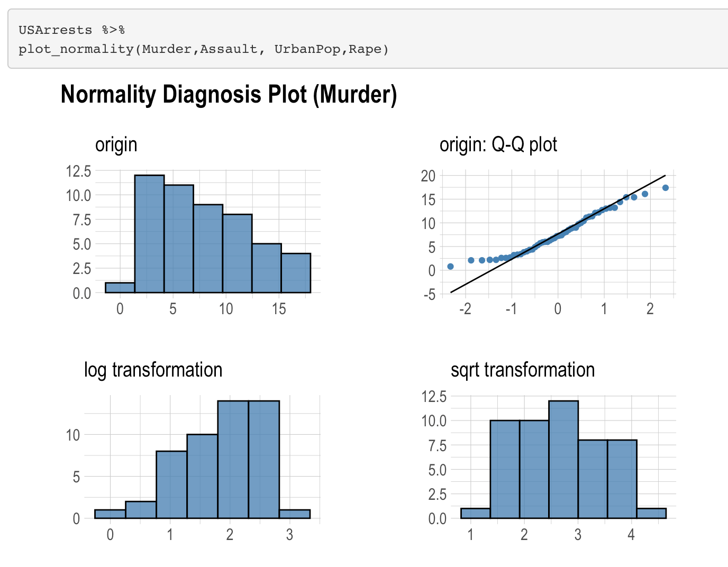Viewport: 728px width, 567px height.
Task: Click the 'sqrt transformation' subtitle
Action: click(523, 370)
